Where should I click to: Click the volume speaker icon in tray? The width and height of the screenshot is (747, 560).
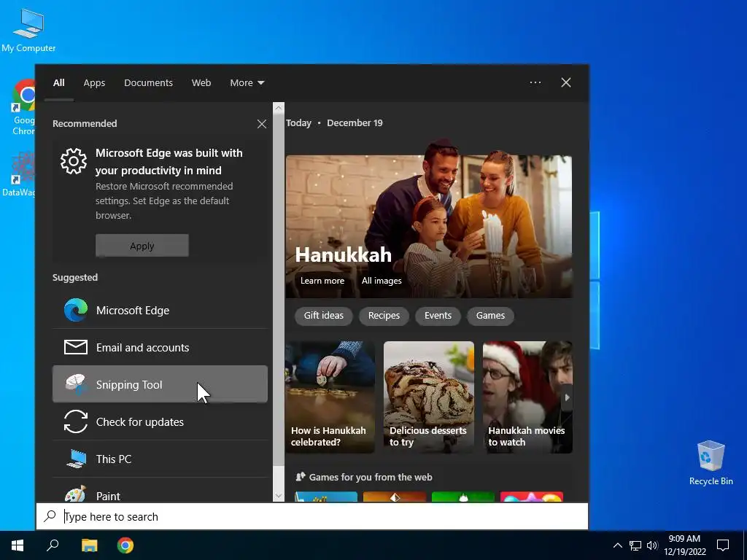(652, 545)
